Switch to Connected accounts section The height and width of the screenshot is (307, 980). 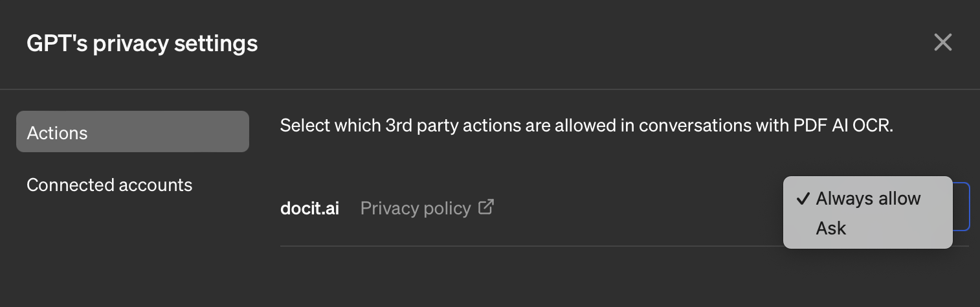click(109, 185)
